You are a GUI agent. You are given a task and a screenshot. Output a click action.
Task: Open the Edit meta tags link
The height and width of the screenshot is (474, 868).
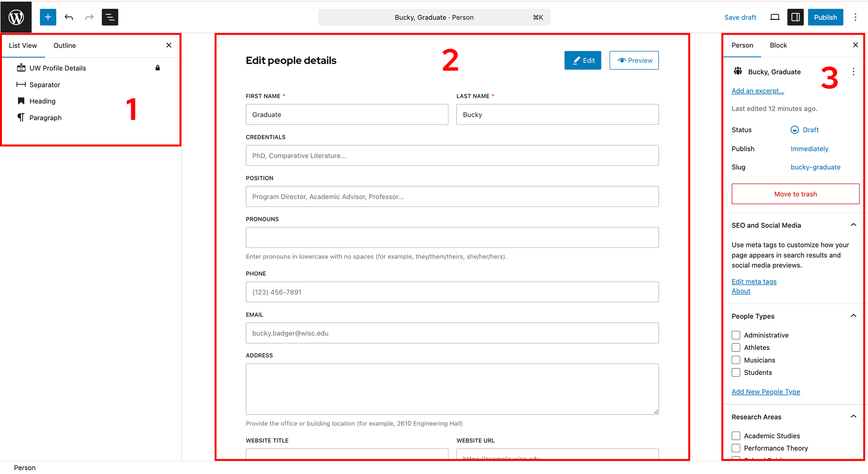click(754, 282)
